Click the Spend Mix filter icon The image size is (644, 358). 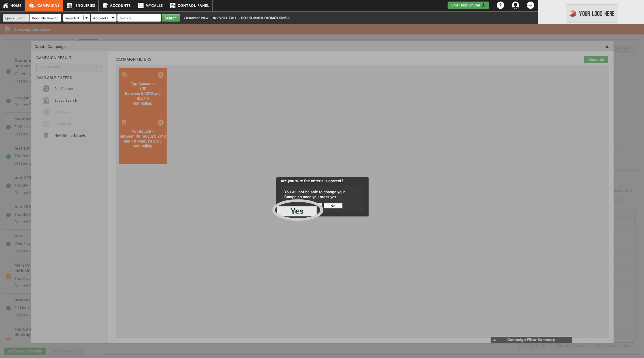[x=46, y=124]
